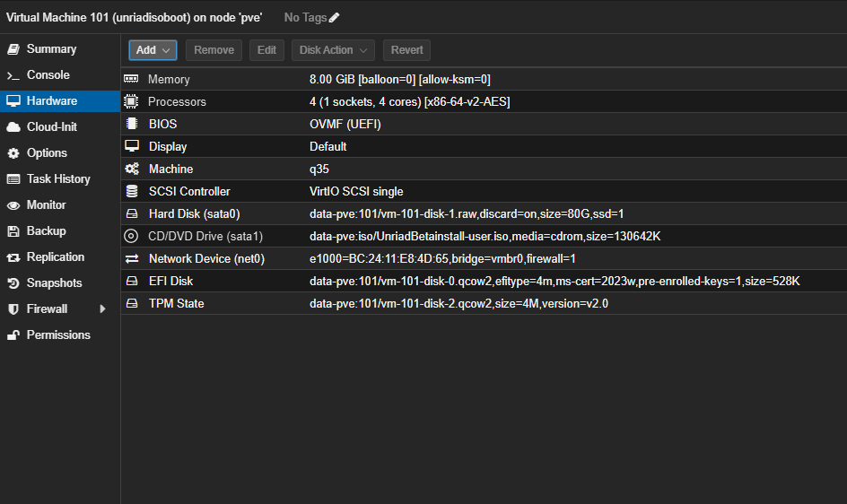Click the e1000 network device value
The height and width of the screenshot is (504, 847).
click(x=442, y=259)
